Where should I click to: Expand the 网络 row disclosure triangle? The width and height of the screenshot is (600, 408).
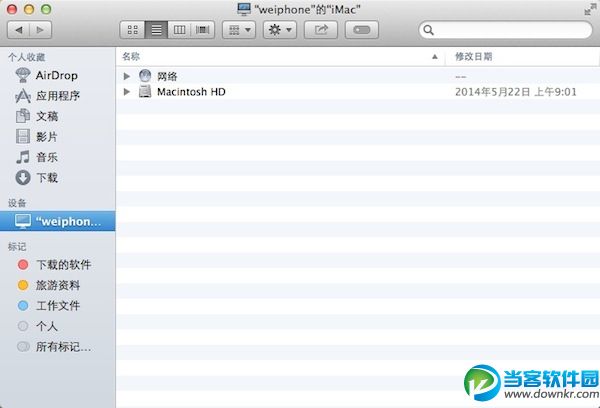(127, 76)
